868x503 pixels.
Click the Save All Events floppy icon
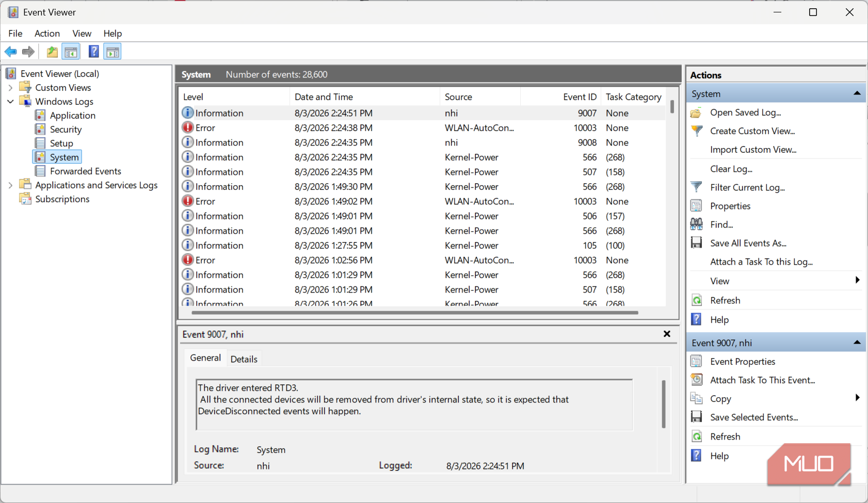point(696,243)
